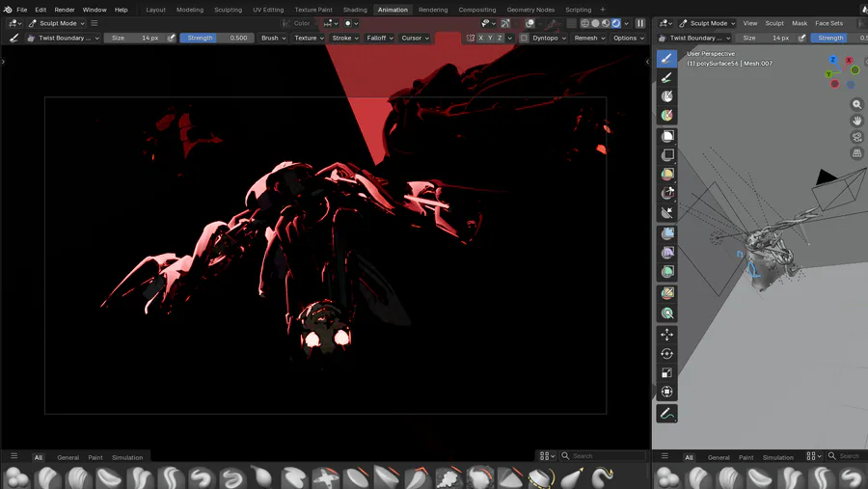
Task: Click the Paint filter in asset shelf
Action: [95, 457]
